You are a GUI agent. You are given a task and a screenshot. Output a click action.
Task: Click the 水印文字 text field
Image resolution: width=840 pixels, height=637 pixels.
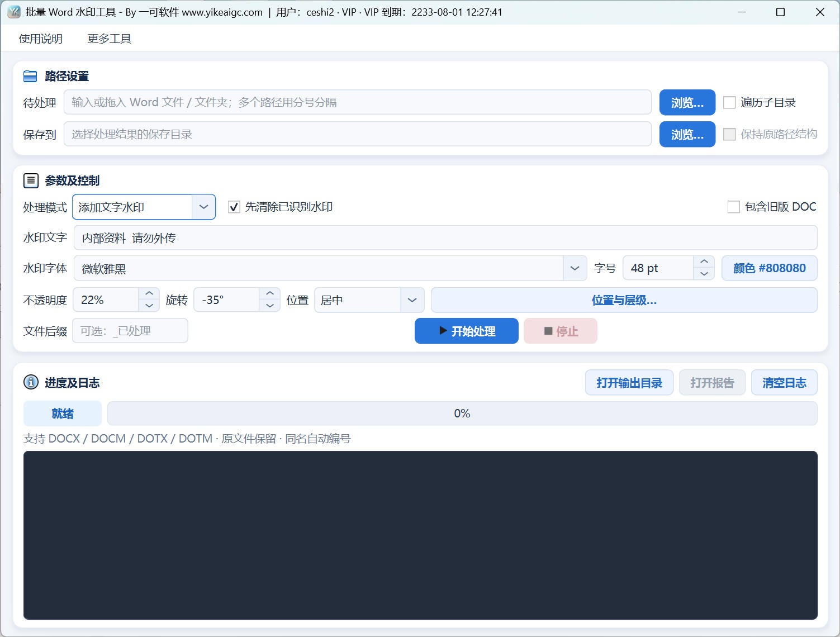[x=445, y=237]
